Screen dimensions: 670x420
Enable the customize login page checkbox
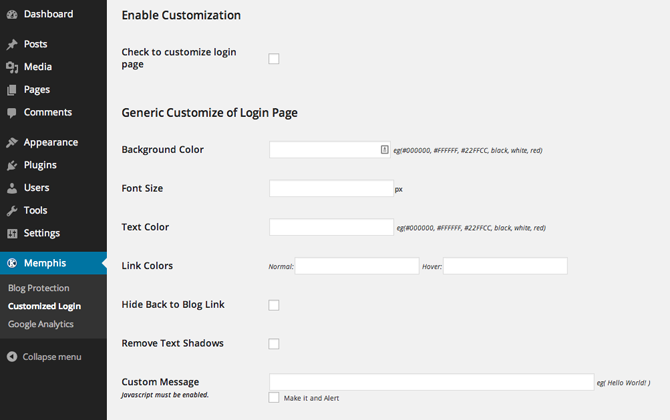[x=274, y=59]
